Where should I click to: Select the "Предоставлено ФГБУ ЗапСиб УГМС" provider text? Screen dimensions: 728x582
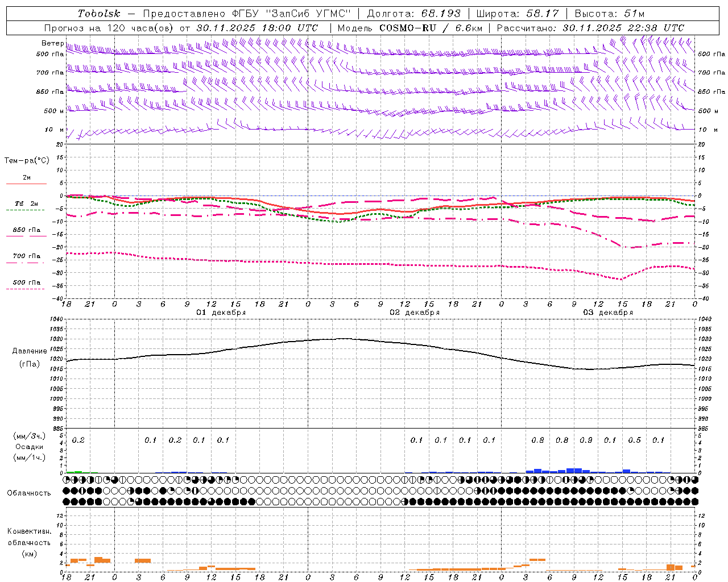point(247,14)
